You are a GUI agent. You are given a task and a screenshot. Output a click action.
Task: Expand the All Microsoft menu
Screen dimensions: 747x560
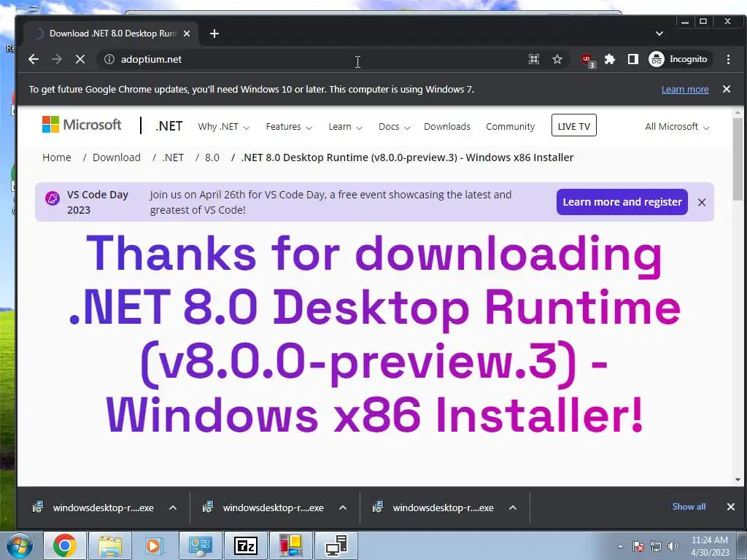coord(677,127)
